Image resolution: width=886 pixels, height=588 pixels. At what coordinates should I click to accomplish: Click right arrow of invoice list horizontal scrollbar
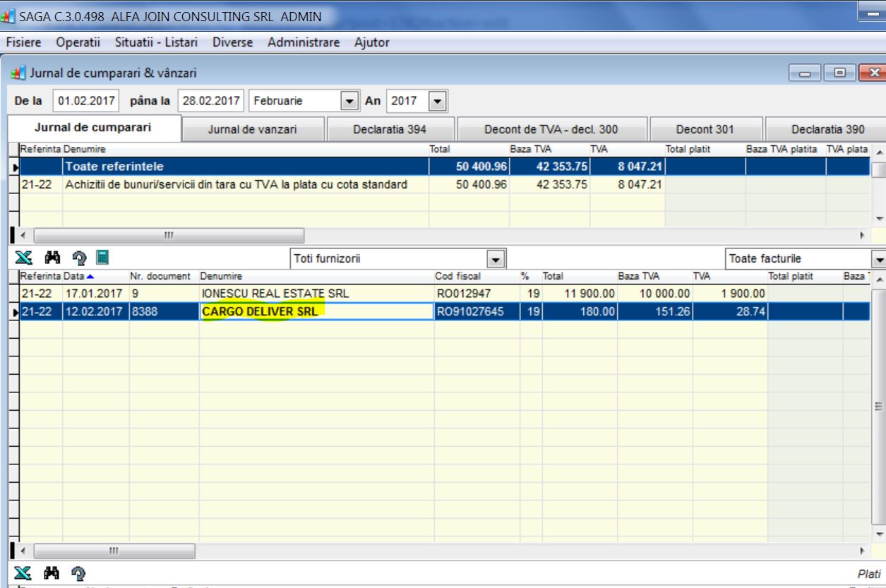862,550
